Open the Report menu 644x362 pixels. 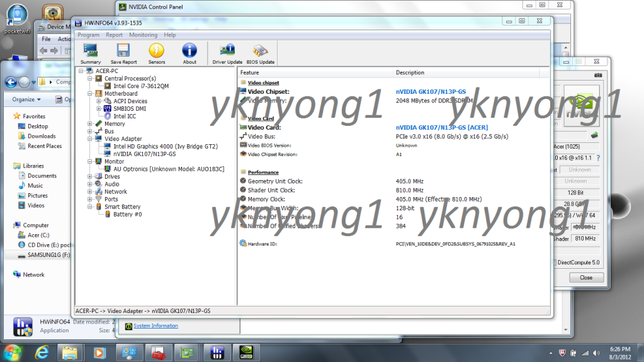(114, 35)
